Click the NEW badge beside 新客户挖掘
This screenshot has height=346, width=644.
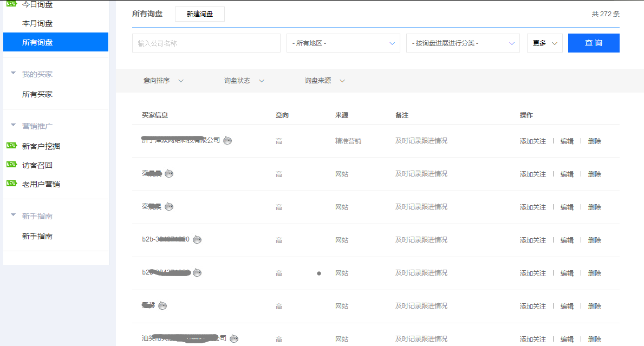[x=11, y=146]
